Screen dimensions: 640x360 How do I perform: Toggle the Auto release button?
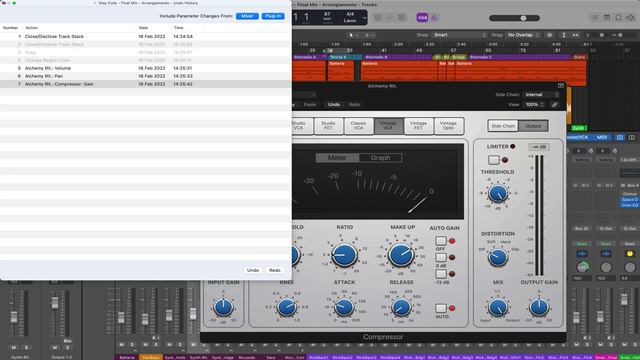[440, 308]
